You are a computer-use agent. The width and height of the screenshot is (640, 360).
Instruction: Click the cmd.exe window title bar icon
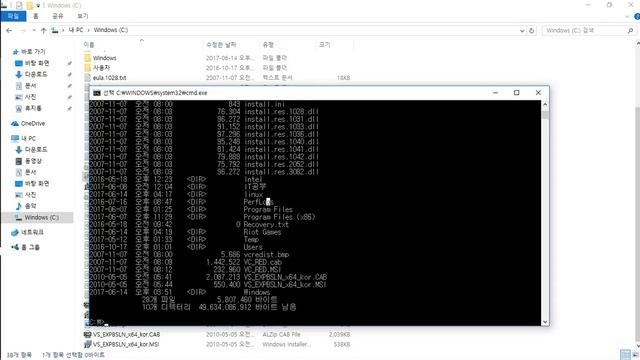click(97, 93)
